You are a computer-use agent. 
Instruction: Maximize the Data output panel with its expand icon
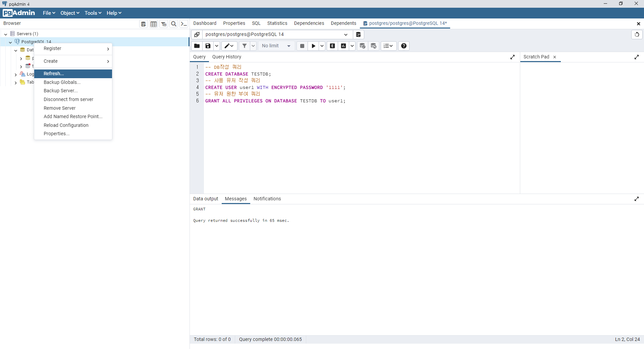(x=637, y=199)
